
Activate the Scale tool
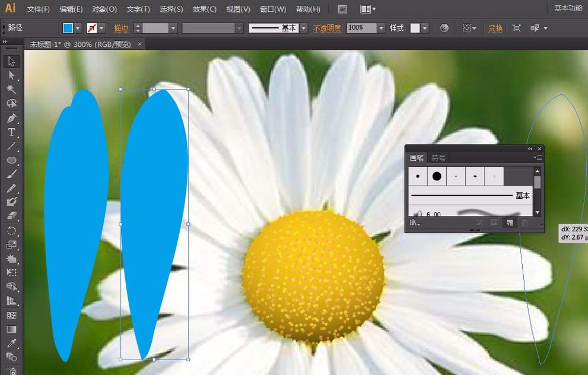[x=11, y=244]
